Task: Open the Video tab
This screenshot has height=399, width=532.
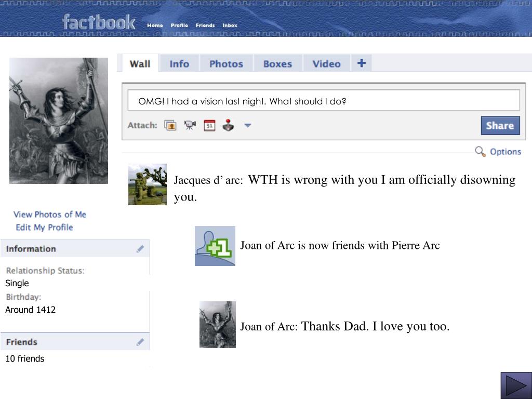Action: [x=326, y=63]
